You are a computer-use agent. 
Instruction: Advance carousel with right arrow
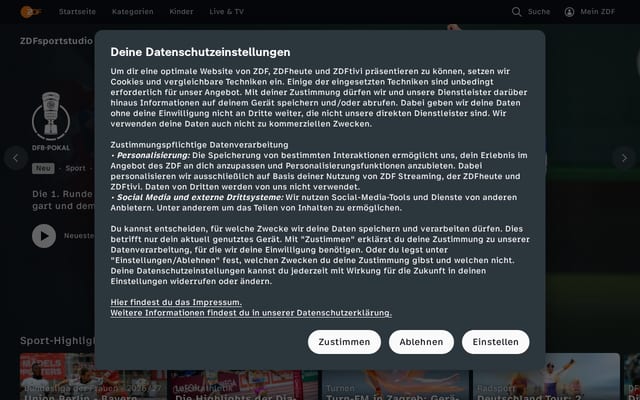(624, 158)
